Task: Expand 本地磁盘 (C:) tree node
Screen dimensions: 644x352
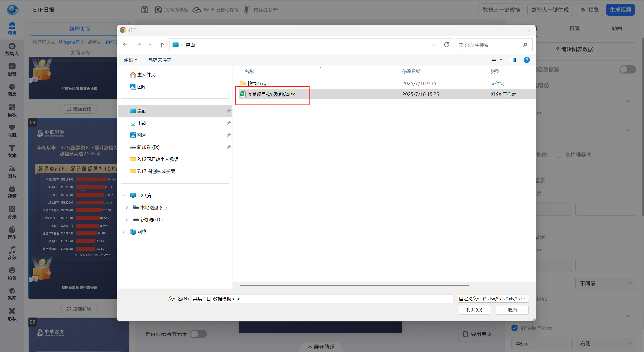Action: point(126,207)
